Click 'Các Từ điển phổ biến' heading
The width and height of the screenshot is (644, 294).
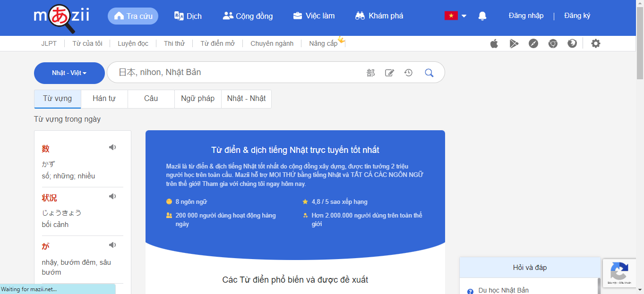[295, 280]
